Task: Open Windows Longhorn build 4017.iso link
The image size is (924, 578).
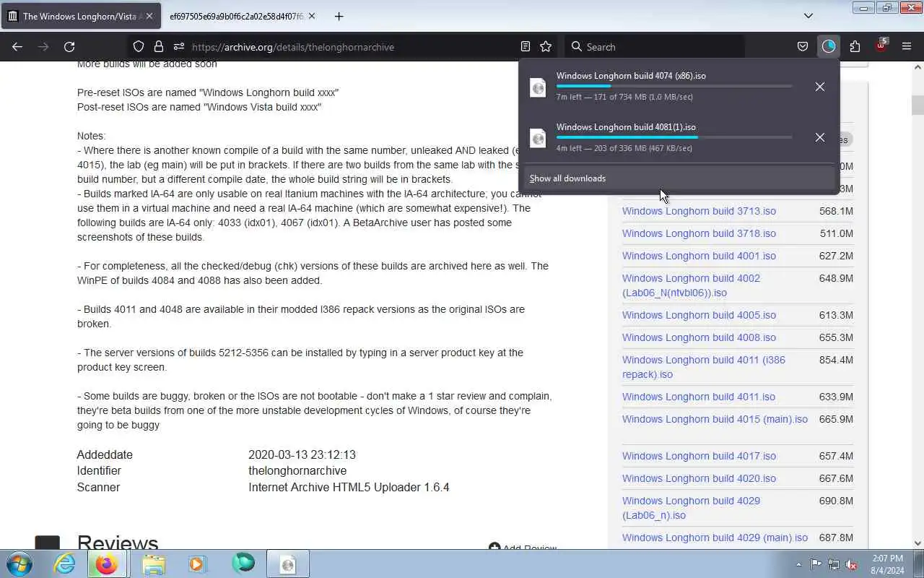Action: pos(699,456)
